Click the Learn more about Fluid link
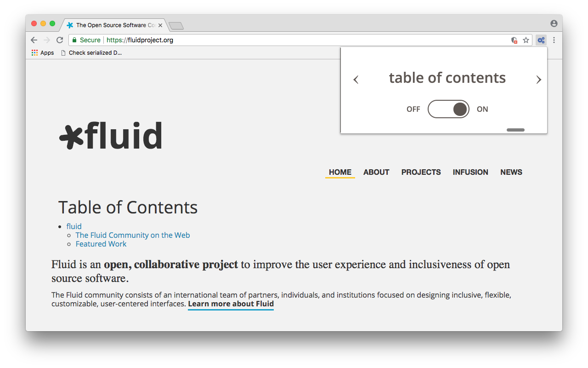588x368 pixels. (231, 304)
